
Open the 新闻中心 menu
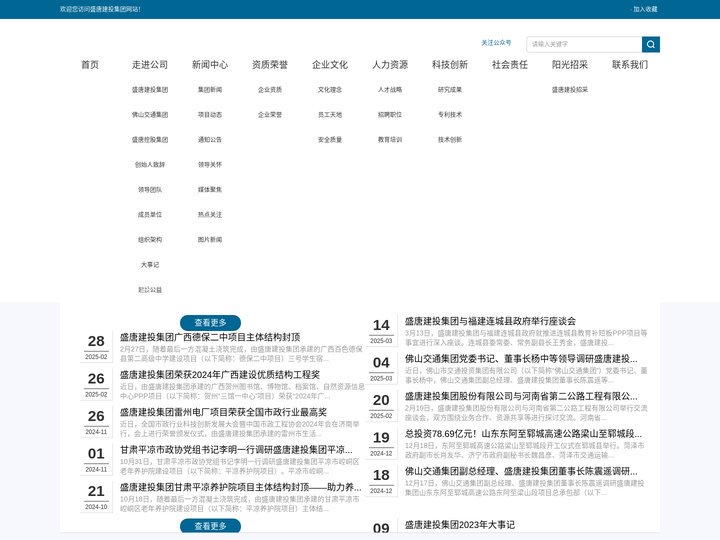pyautogui.click(x=210, y=65)
